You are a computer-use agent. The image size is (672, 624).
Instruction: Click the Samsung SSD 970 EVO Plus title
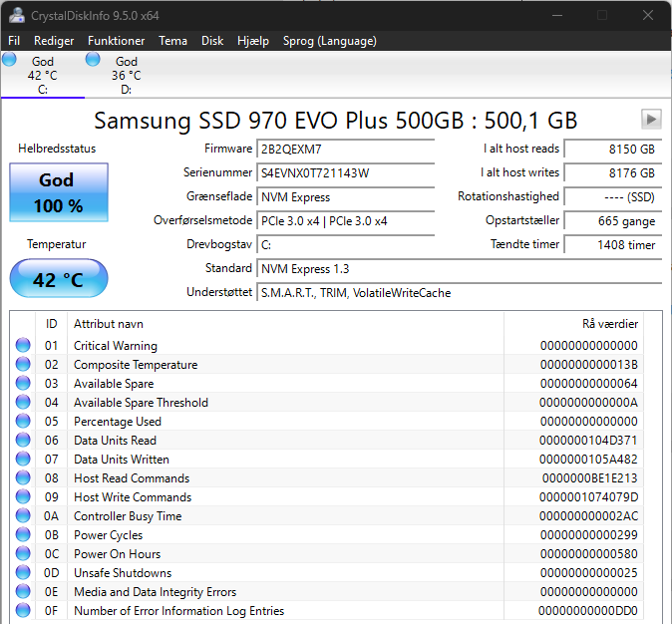[336, 121]
